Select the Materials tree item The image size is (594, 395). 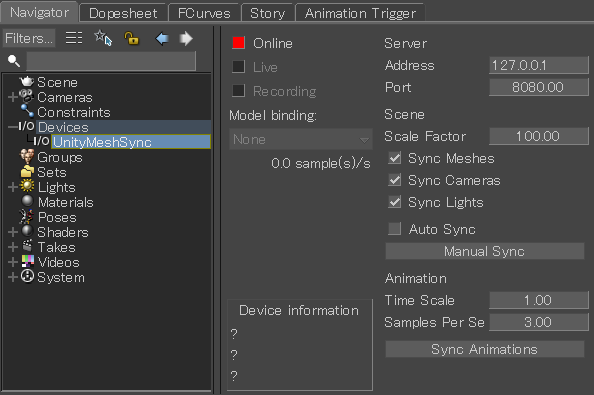[x=66, y=202]
